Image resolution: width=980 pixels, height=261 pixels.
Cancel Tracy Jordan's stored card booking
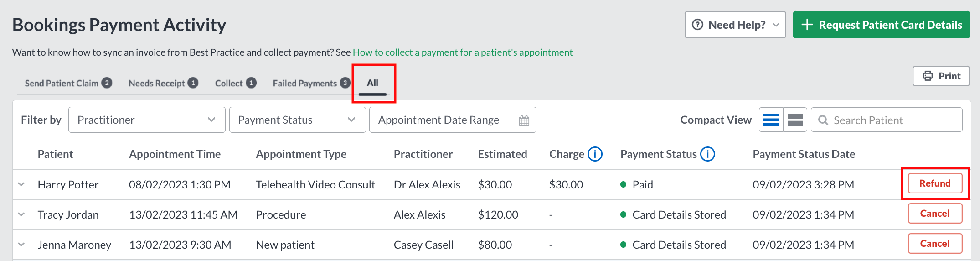click(x=935, y=214)
